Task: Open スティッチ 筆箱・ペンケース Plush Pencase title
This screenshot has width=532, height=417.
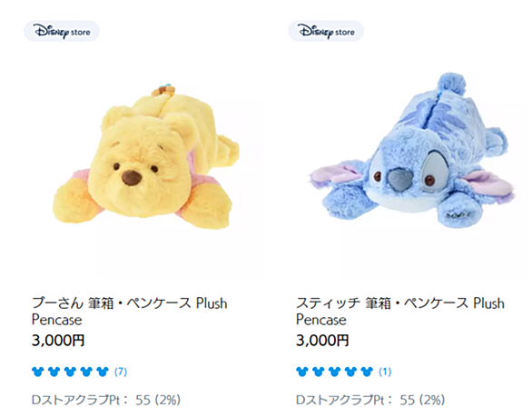Action: (400, 312)
